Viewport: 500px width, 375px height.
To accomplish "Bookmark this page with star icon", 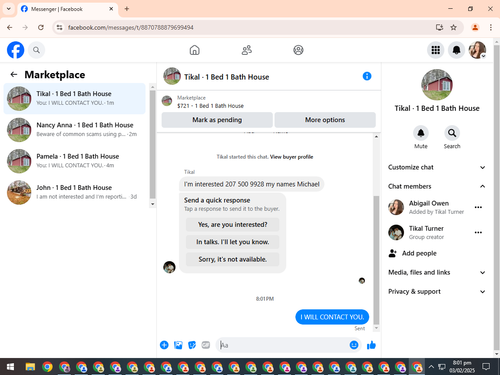I will (453, 27).
